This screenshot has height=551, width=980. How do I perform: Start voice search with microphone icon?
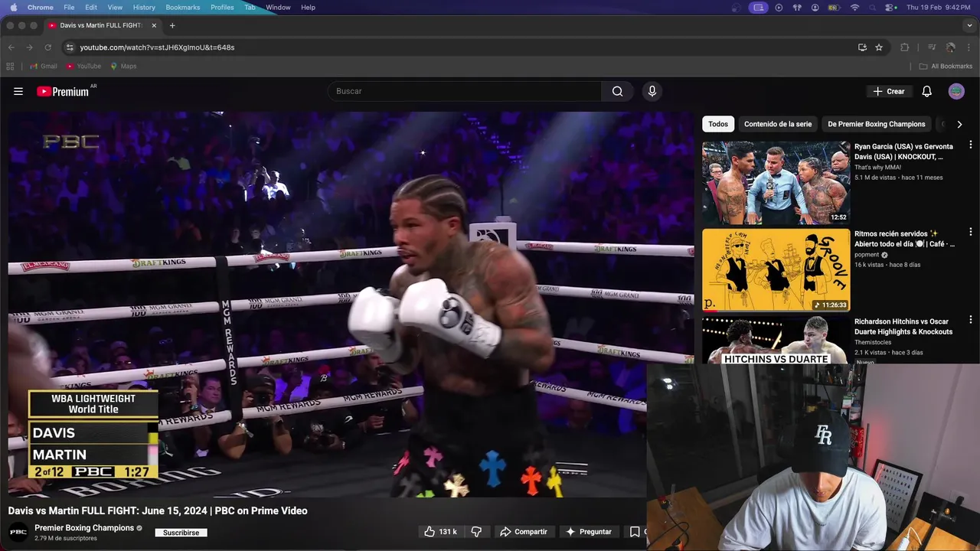[652, 91]
